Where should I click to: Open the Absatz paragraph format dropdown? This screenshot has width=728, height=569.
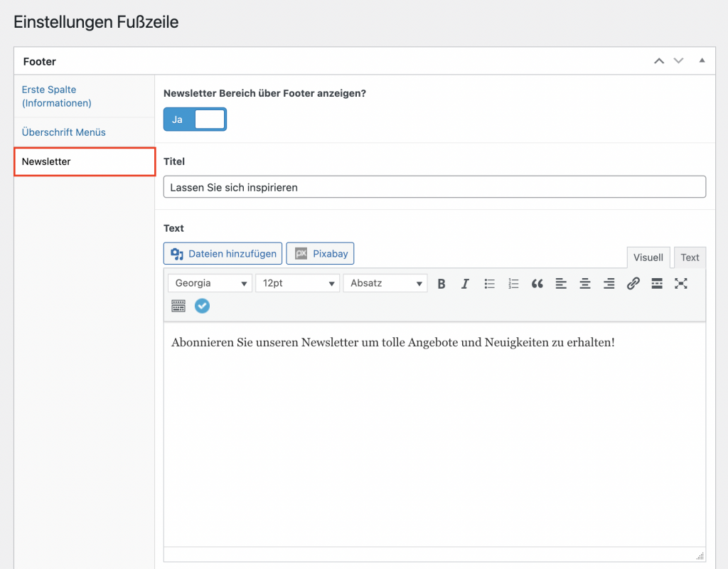tap(385, 283)
